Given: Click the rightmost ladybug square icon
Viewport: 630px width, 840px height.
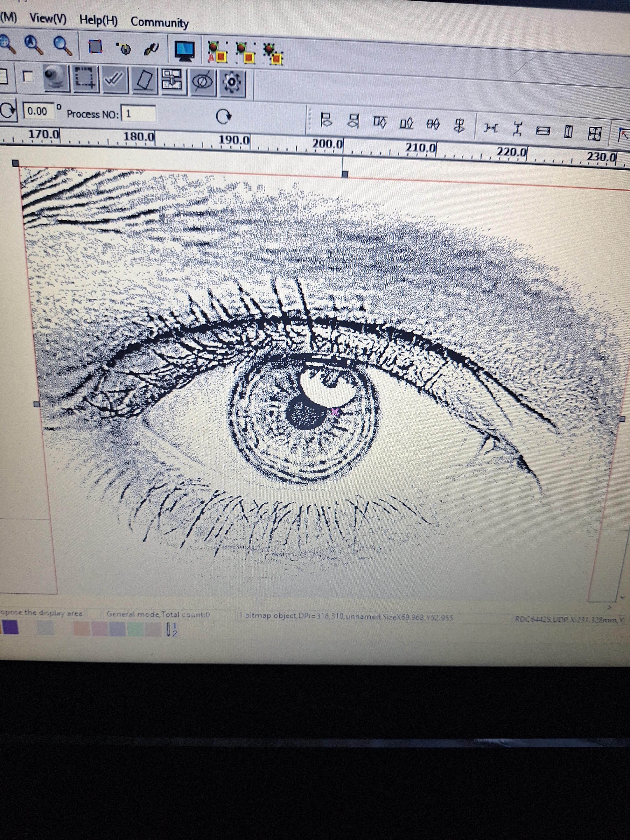Looking at the screenshot, I should 273,54.
